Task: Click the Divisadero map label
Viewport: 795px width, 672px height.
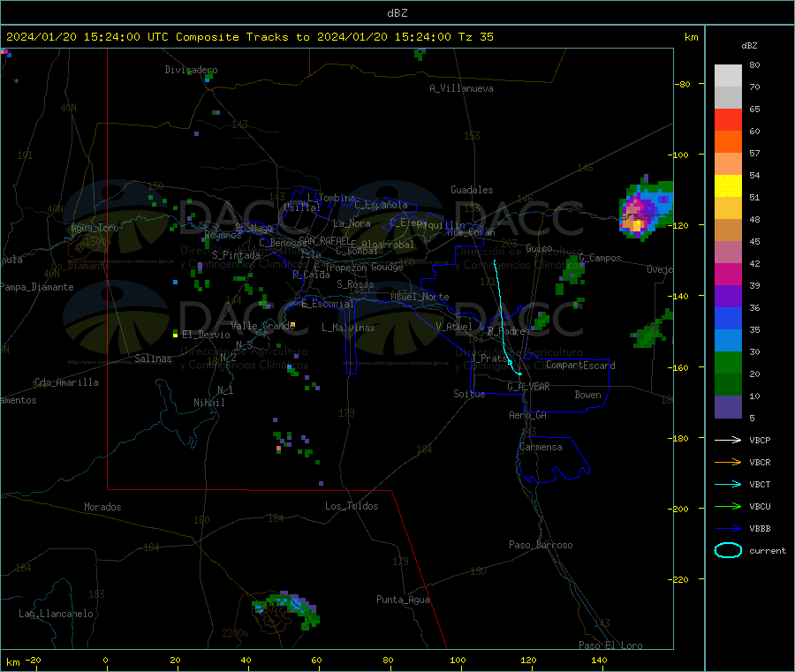Action: click(191, 70)
